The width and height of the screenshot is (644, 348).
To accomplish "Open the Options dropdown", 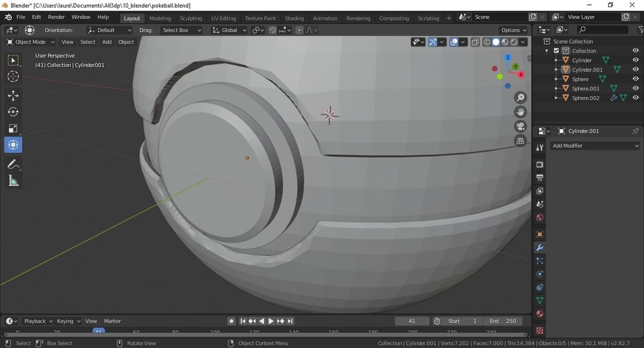I will (x=514, y=30).
